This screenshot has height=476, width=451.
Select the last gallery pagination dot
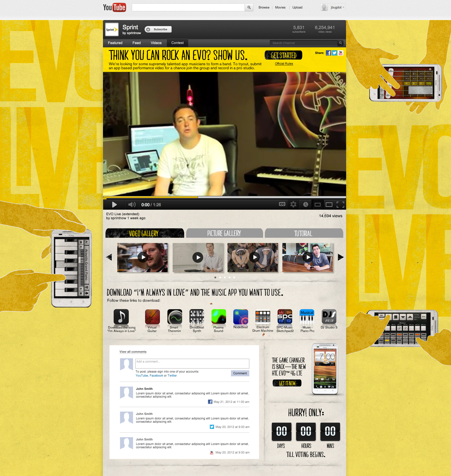click(234, 277)
